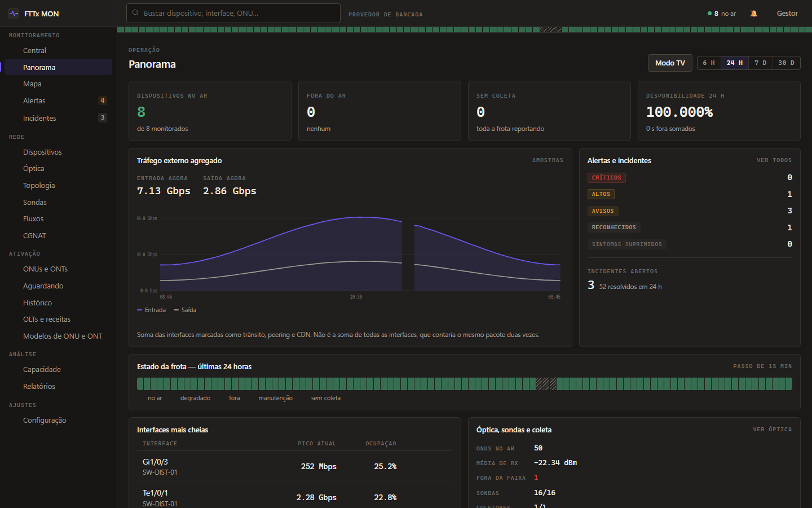Open the Fluxos page
Viewport: 812px width, 508px height.
pos(58,218)
